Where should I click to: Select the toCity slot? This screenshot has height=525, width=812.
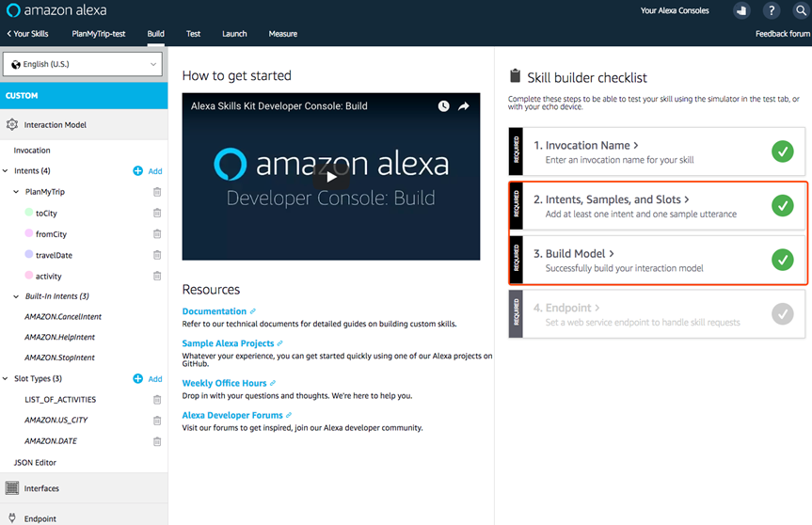(46, 213)
